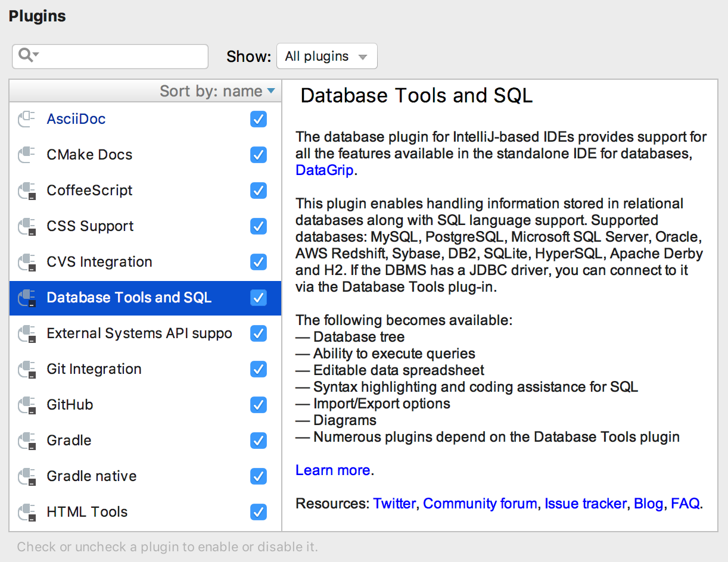The width and height of the screenshot is (728, 562).
Task: Open the Blog link
Action: click(648, 504)
